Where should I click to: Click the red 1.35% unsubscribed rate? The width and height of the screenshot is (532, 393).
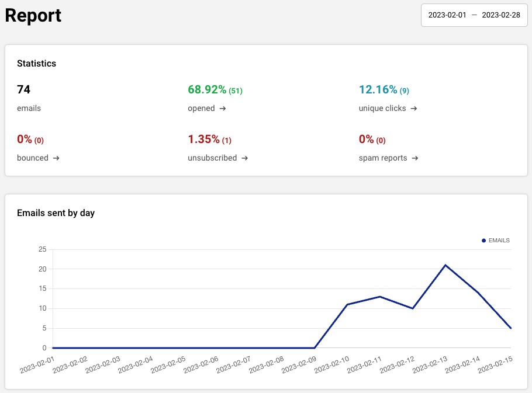coord(203,140)
